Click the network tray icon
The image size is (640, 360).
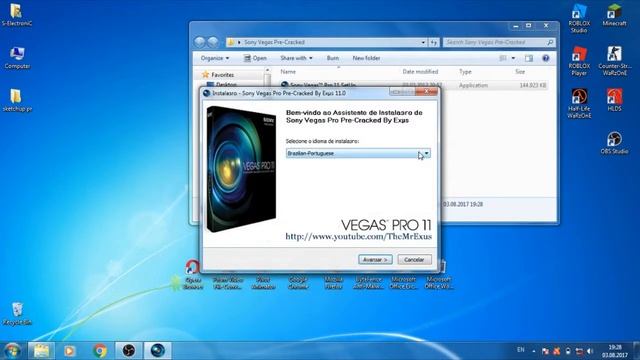pos(579,351)
